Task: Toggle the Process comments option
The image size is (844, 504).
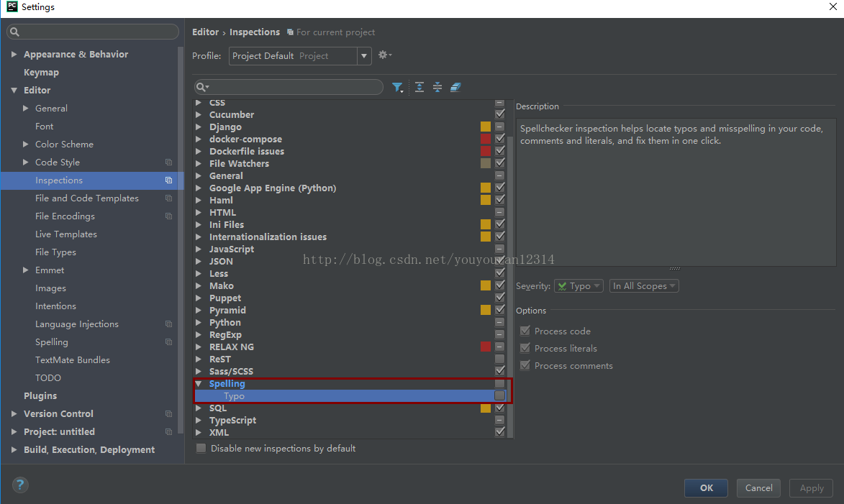Action: [525, 365]
